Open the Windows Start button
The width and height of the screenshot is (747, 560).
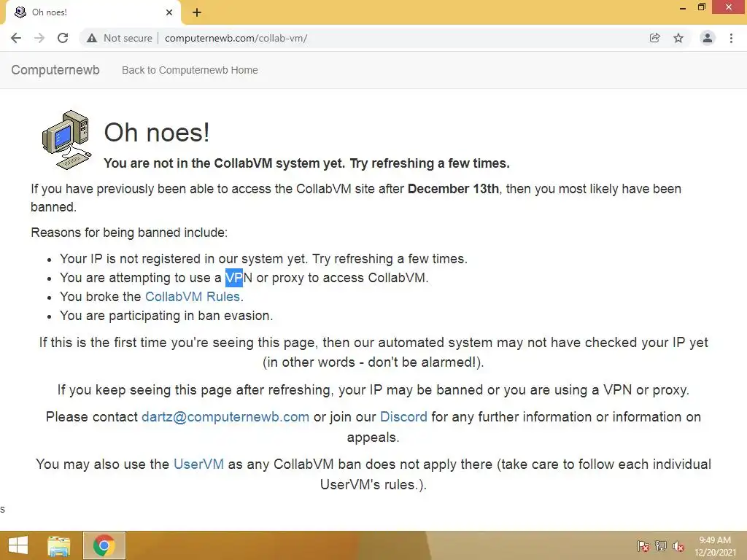point(18,545)
